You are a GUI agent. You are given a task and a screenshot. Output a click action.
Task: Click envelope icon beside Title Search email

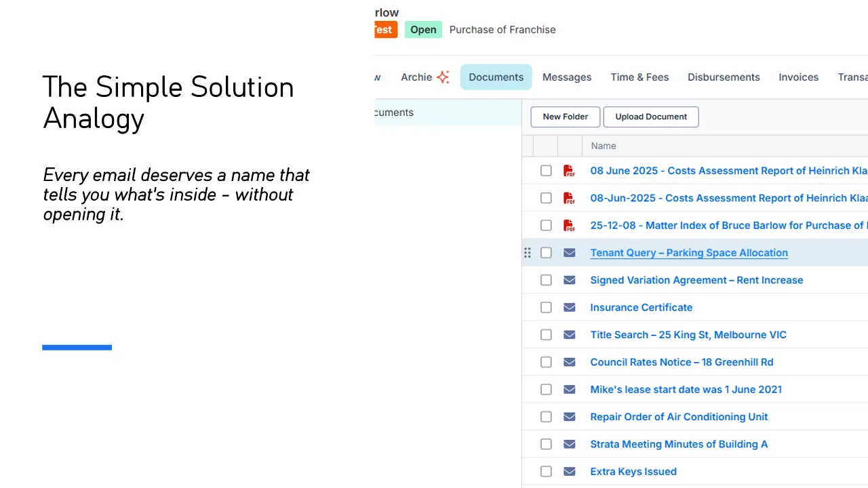tap(570, 335)
